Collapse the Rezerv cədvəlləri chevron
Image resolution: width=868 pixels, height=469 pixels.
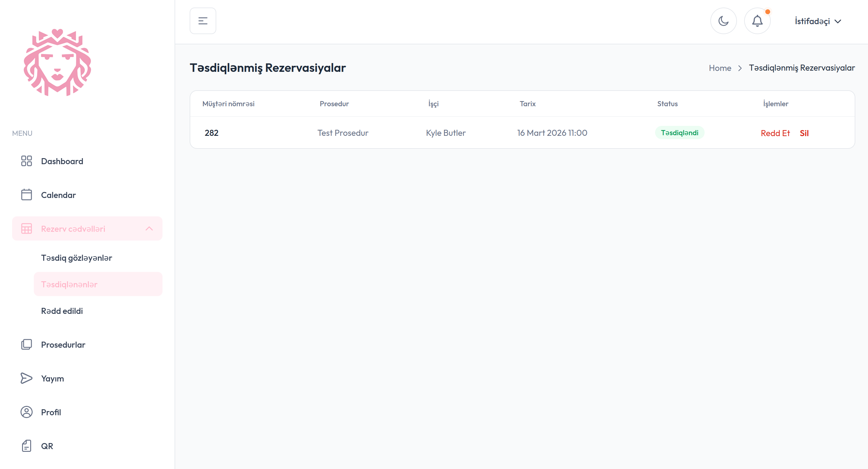coord(149,228)
